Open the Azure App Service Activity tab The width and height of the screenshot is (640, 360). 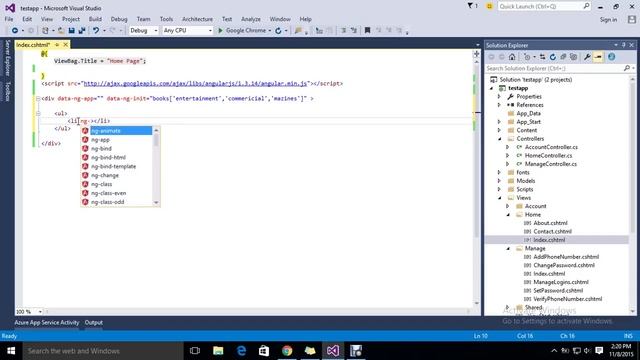47,322
